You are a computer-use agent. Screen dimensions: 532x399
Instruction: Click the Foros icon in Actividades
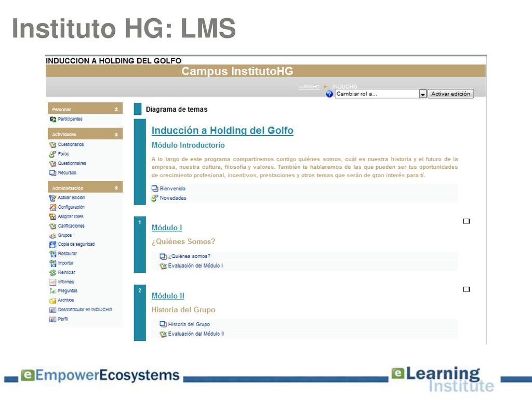click(x=52, y=154)
